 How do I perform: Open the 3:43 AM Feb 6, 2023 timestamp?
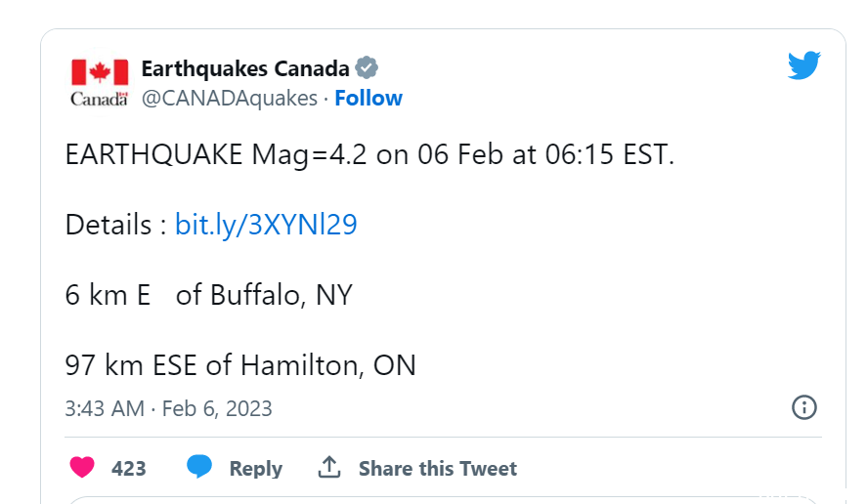(169, 409)
